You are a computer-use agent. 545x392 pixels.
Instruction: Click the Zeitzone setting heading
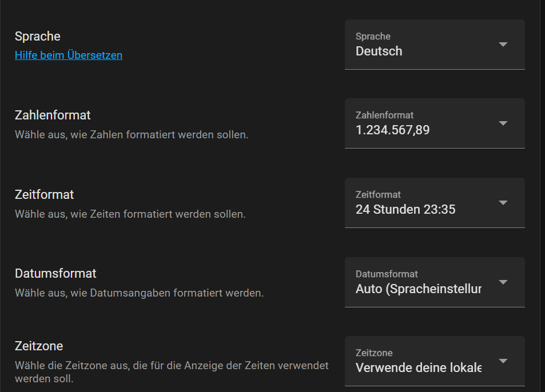39,346
